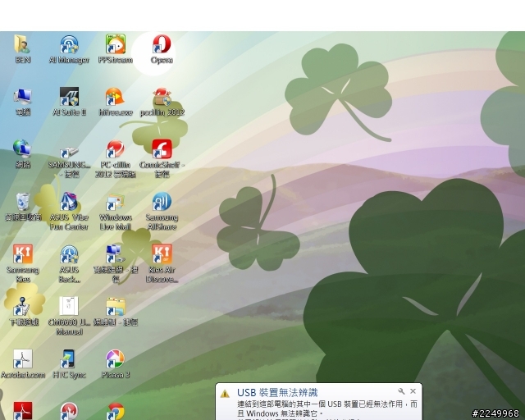The width and height of the screenshot is (525, 420).
Task: Click the notification line starting 連結到這部電腦的其中一個 USB
Action: coord(327,404)
